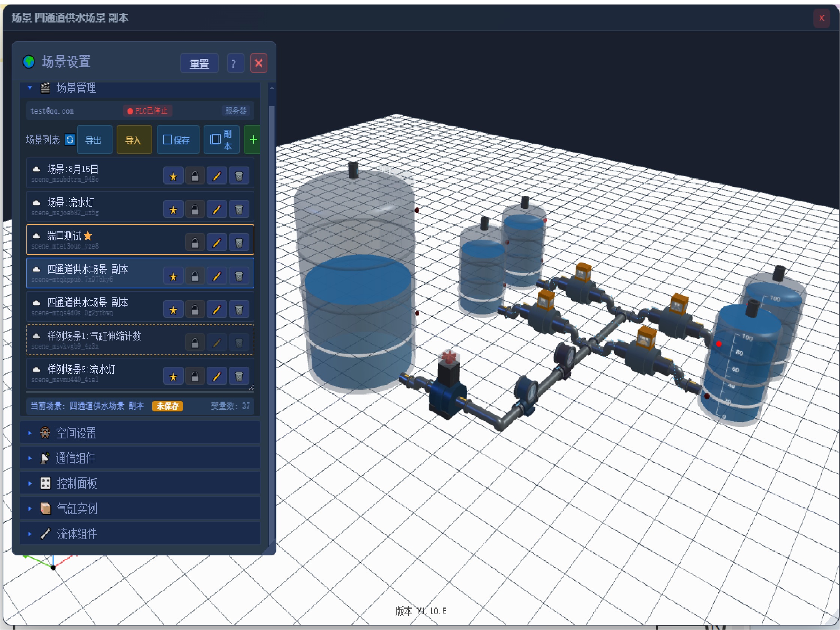Click the 未保存 unsaved status badge
840x630 pixels.
(168, 406)
